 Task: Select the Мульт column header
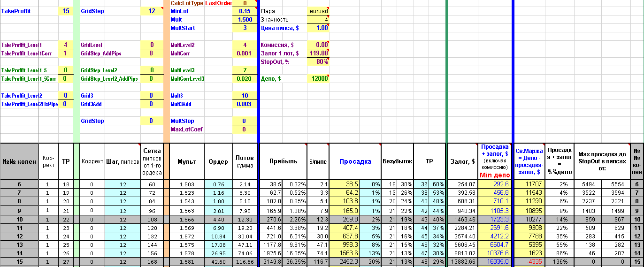coord(187,161)
